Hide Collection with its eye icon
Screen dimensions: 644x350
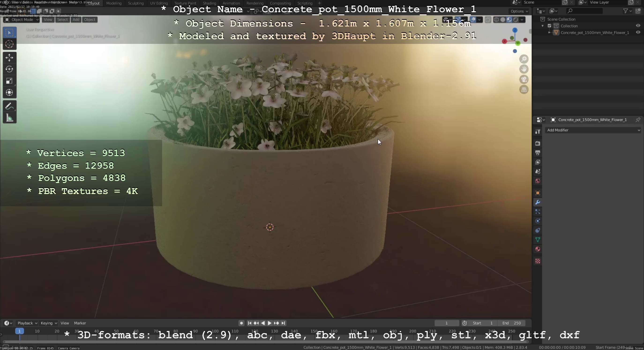tap(638, 26)
